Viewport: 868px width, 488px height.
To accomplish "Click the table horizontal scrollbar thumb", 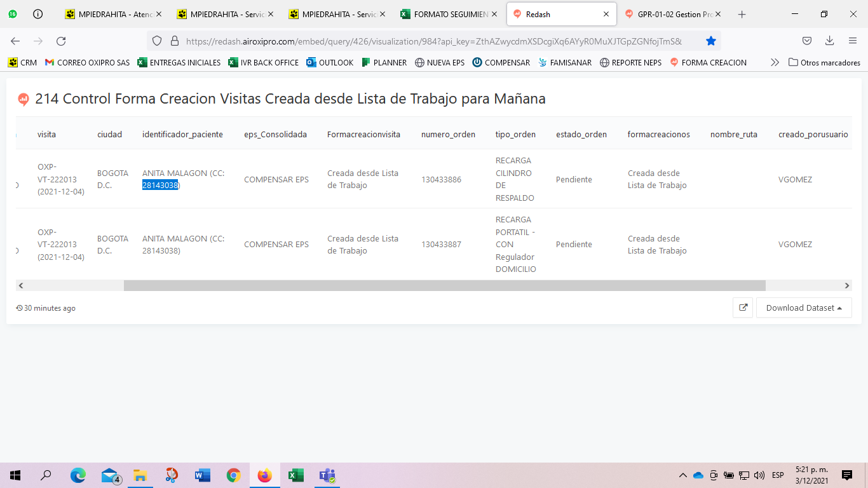I will [x=445, y=286].
